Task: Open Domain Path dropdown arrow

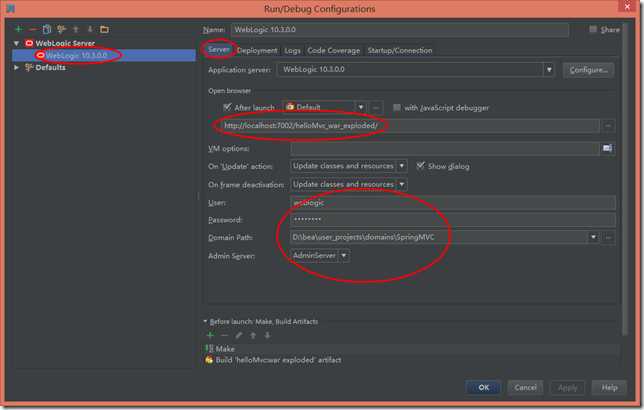Action: pyautogui.click(x=593, y=237)
